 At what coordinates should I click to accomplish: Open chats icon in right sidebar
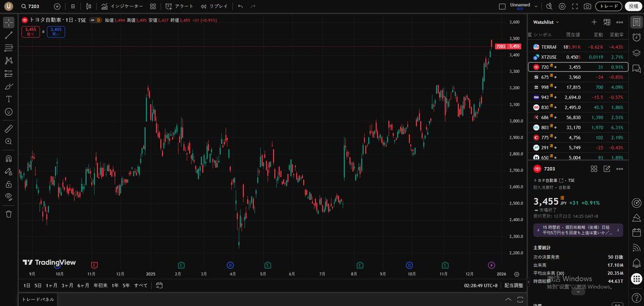tap(636, 68)
